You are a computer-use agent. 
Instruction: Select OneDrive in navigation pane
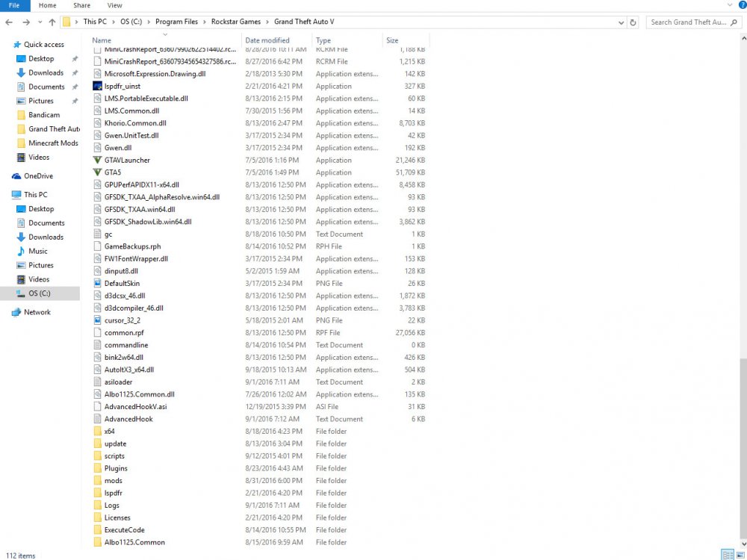point(38,175)
